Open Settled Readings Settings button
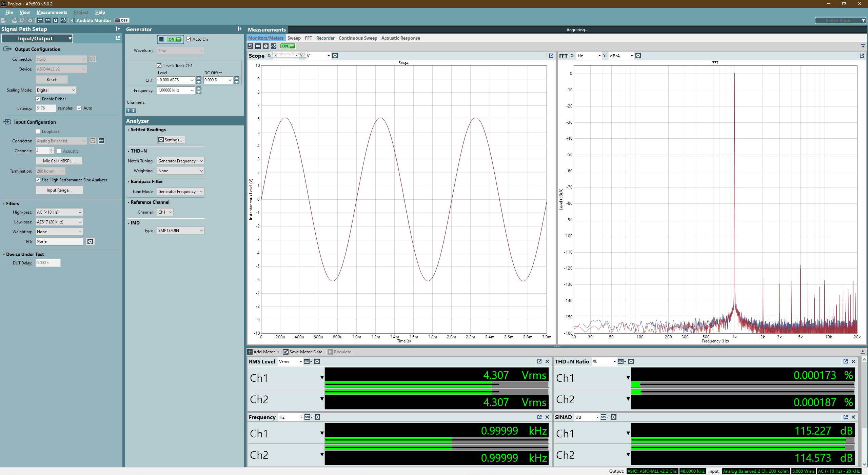Image resolution: width=868 pixels, height=475 pixels. (171, 140)
